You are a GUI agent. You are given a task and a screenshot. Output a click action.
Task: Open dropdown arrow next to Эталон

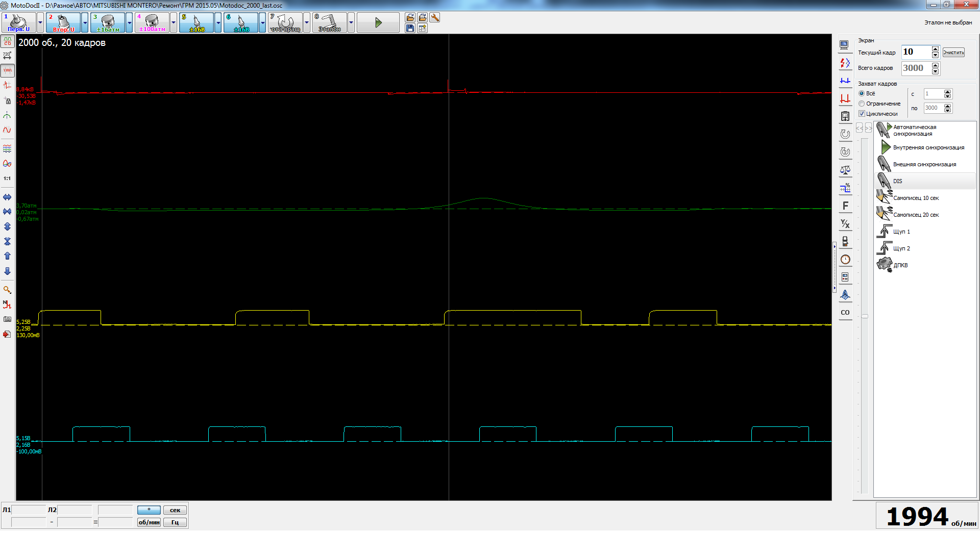pyautogui.click(x=351, y=22)
